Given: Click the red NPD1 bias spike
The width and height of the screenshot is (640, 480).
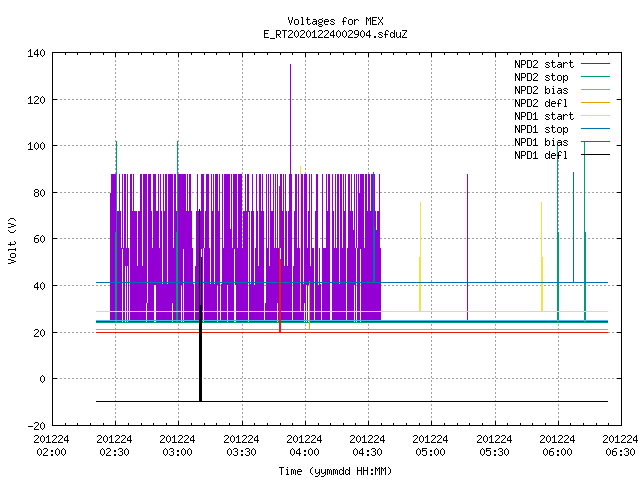Looking at the screenshot, I should pyautogui.click(x=280, y=259).
